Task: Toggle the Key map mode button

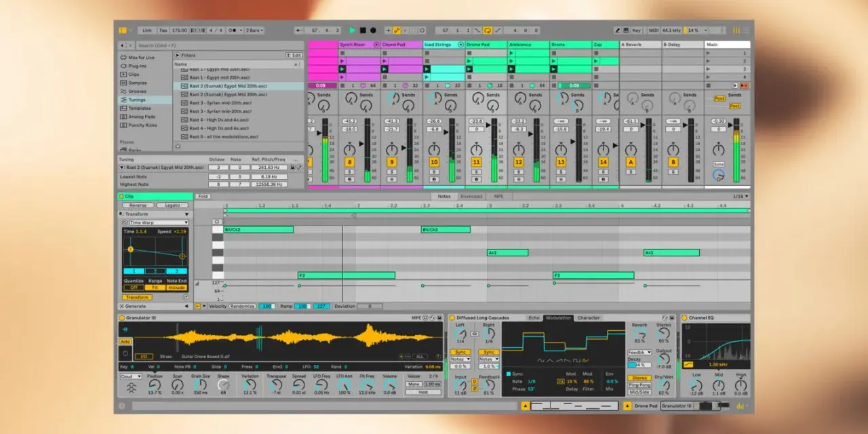Action: 636,31
